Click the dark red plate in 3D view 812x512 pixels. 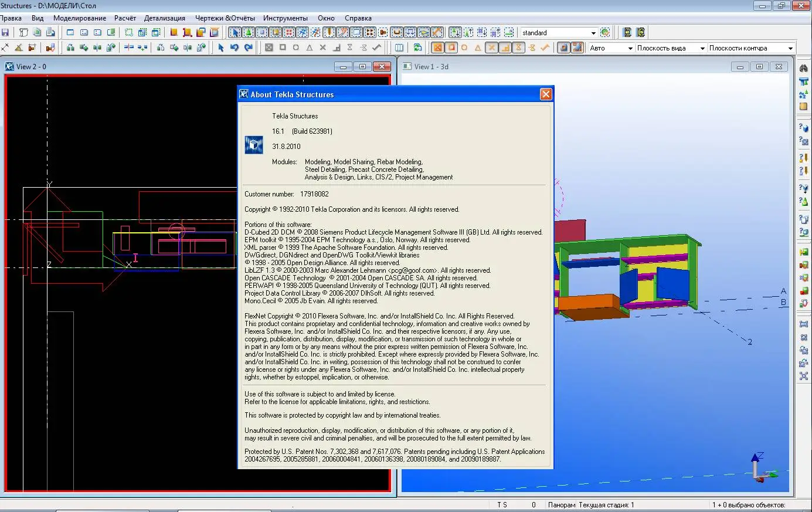[x=569, y=230]
